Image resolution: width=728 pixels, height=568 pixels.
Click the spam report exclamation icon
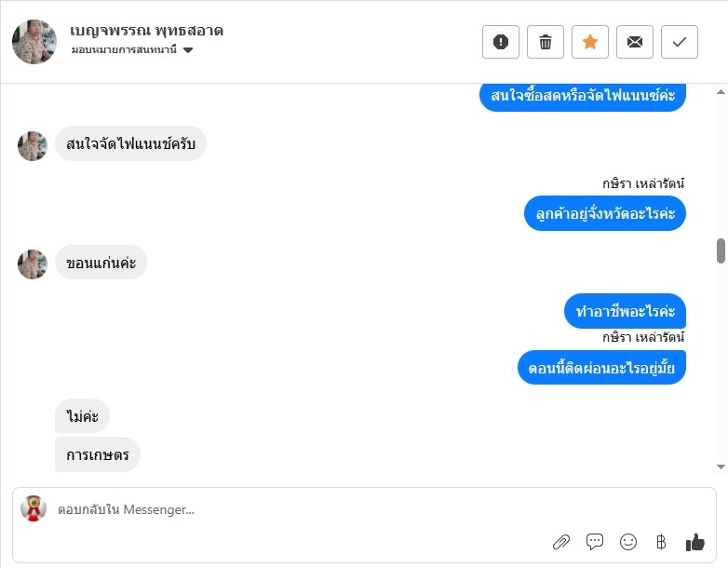pyautogui.click(x=501, y=42)
